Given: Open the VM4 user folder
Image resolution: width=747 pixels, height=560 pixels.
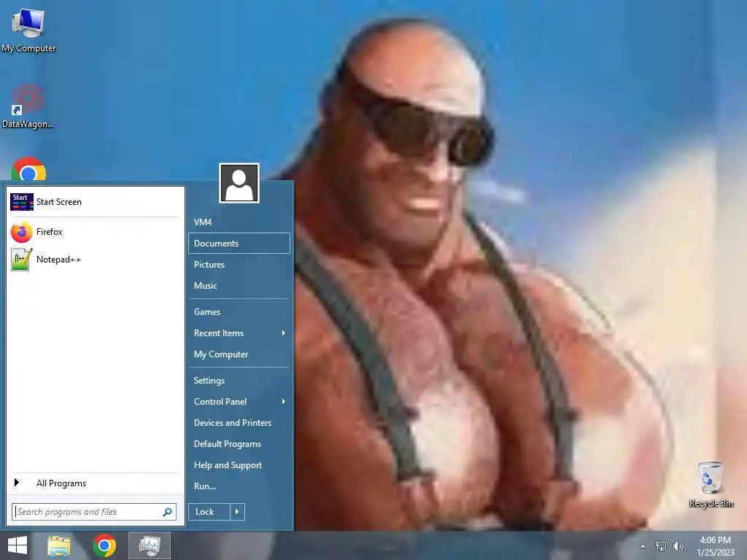Looking at the screenshot, I should [239, 222].
